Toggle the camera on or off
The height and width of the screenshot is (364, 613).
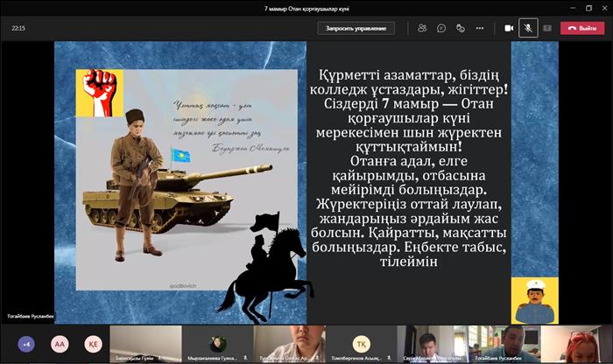point(509,28)
